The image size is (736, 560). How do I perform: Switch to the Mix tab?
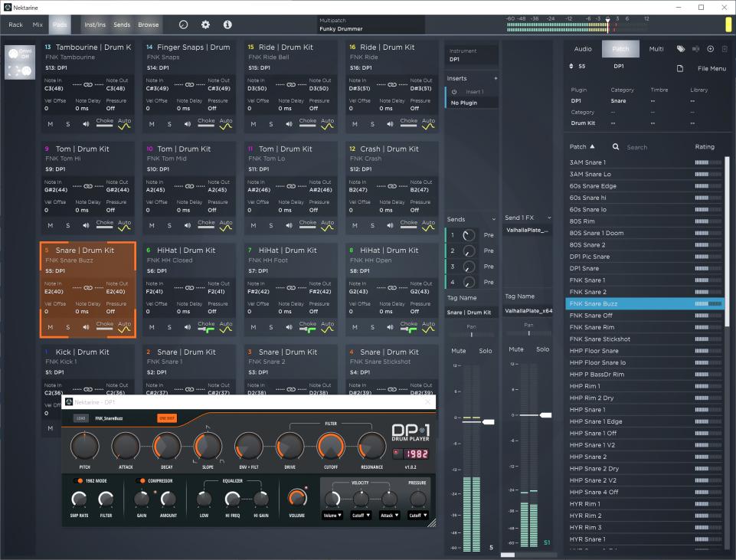click(38, 25)
